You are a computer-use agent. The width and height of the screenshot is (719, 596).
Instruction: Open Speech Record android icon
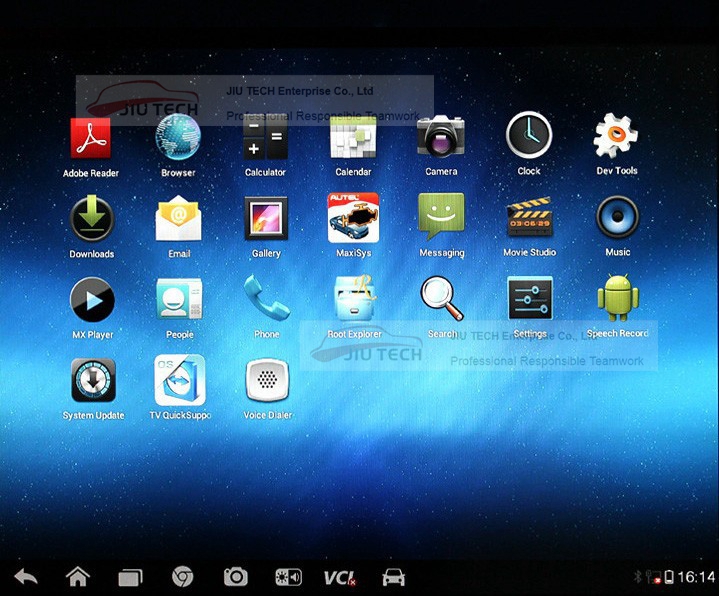[x=618, y=298]
